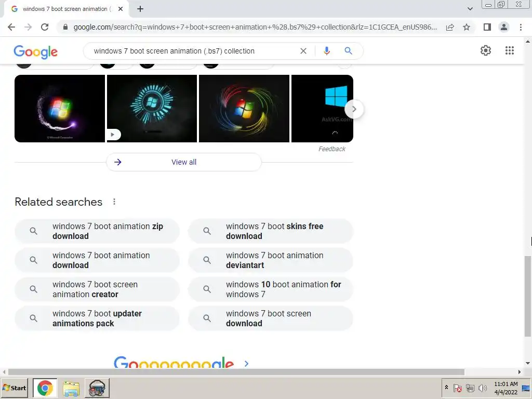Search windows 7 boot screen animation creator
Viewport: 532px width, 399px height.
(x=97, y=289)
